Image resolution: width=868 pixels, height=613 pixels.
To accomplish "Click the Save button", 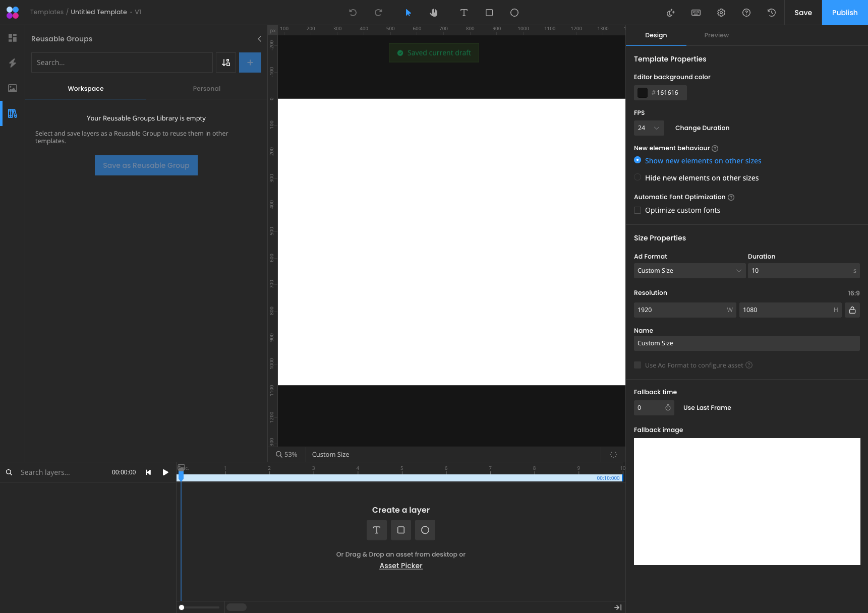I will click(803, 13).
